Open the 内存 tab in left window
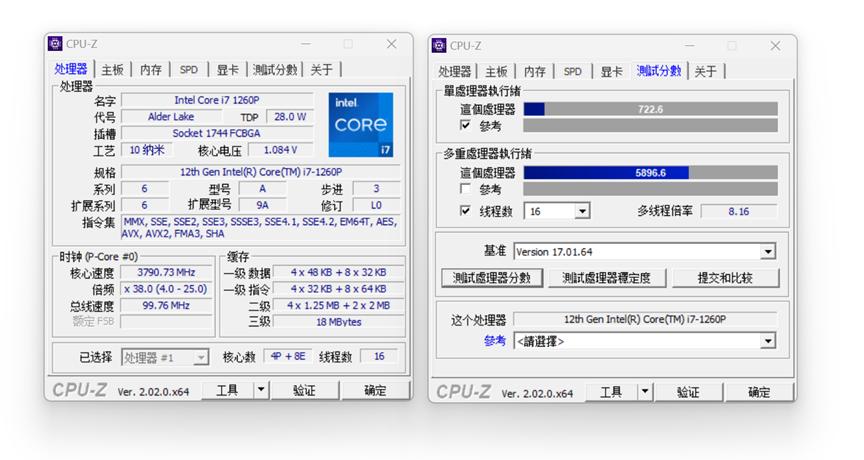Viewport: 864px width, 460px height. tap(150, 69)
